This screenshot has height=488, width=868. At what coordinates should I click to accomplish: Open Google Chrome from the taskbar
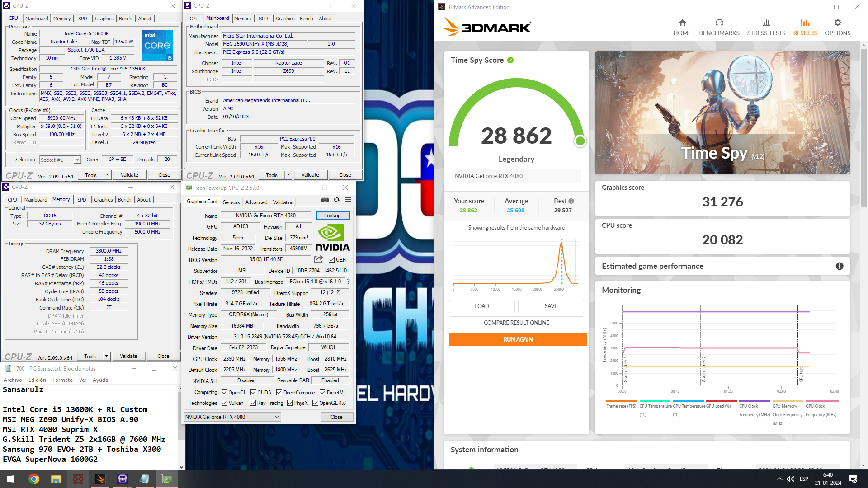click(x=33, y=479)
